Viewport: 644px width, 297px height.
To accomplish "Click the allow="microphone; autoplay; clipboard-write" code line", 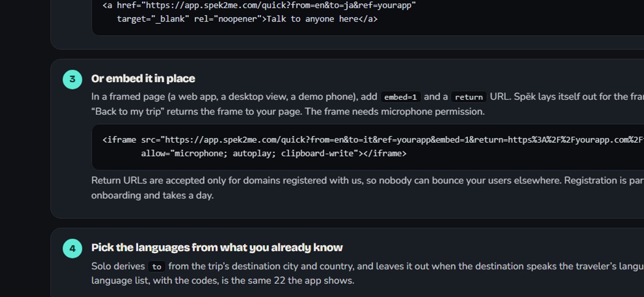I will 274,153.
